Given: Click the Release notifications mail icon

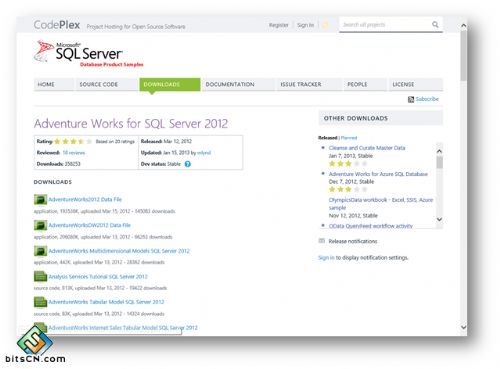Looking at the screenshot, I should (322, 241).
